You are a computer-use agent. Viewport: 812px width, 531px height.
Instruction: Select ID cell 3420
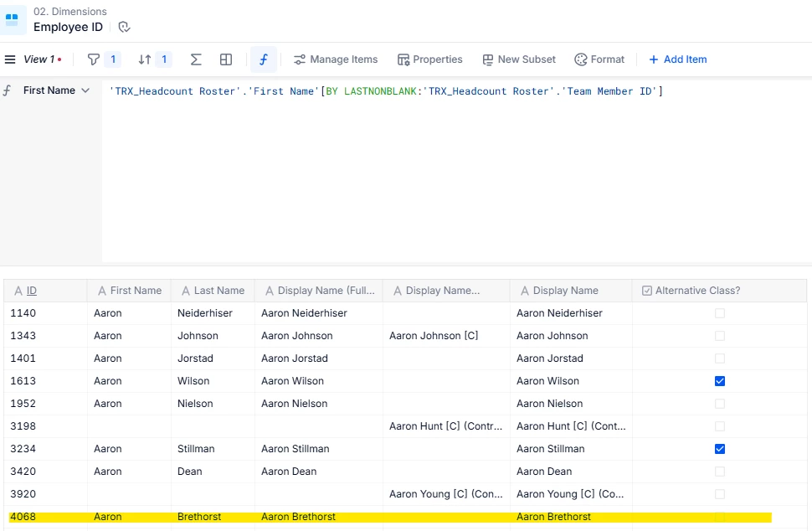[45, 472]
